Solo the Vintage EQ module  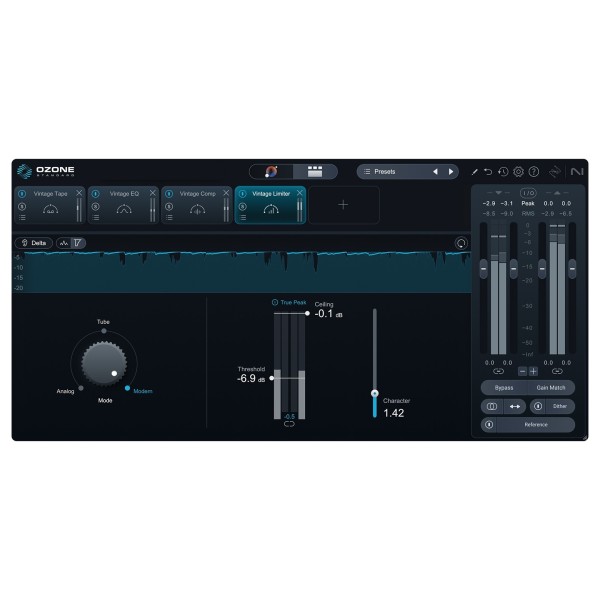pos(96,207)
